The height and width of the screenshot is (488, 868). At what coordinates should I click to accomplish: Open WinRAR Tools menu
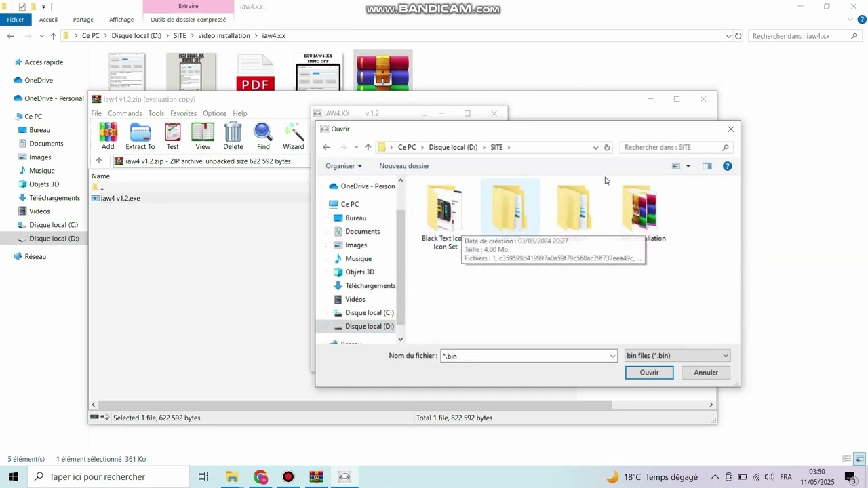pos(156,113)
